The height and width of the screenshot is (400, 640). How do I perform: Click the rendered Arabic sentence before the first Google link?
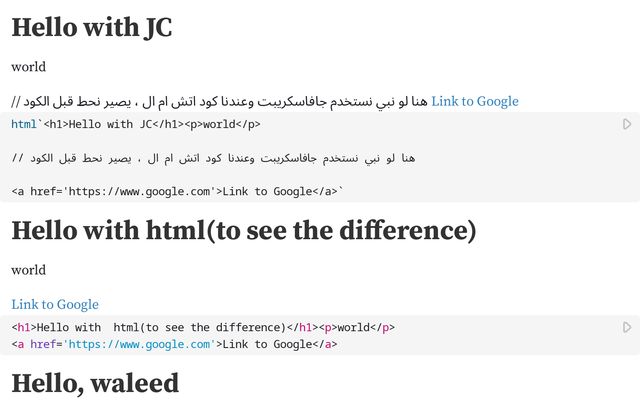coord(225,101)
